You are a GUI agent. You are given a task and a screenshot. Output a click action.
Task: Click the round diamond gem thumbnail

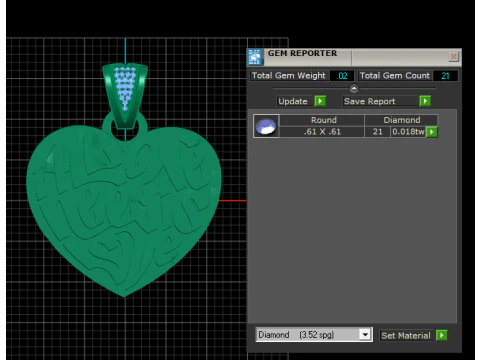pos(266,126)
